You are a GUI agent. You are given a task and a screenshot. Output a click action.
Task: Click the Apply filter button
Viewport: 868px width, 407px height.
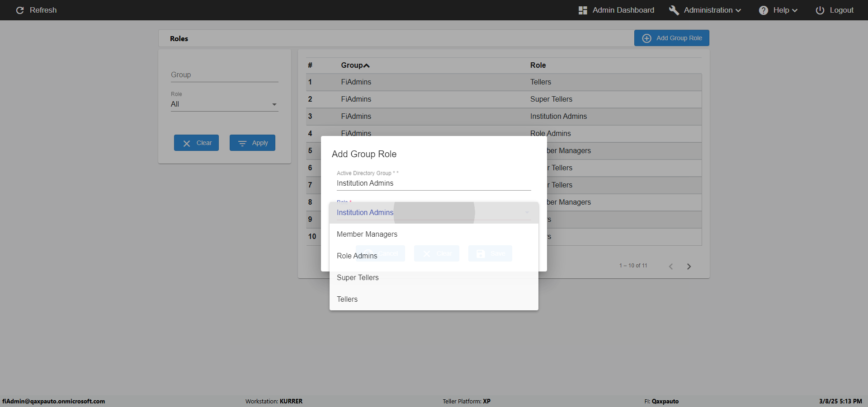pos(252,143)
